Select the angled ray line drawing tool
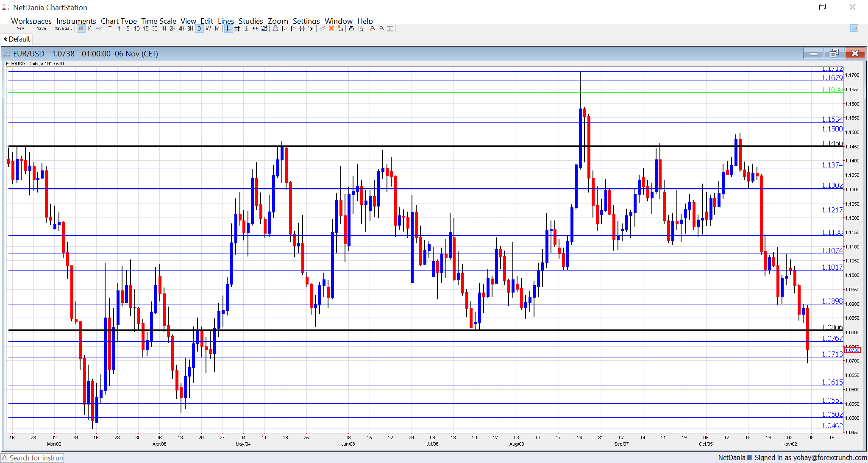868x463 pixels. pyautogui.click(x=293, y=28)
